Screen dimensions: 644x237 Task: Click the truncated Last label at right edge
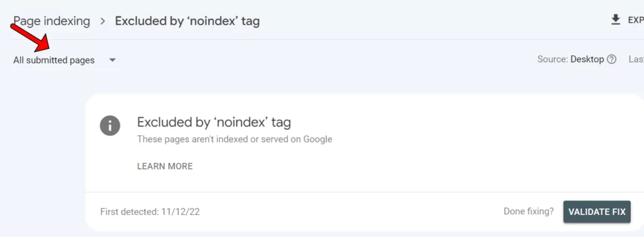(636, 60)
